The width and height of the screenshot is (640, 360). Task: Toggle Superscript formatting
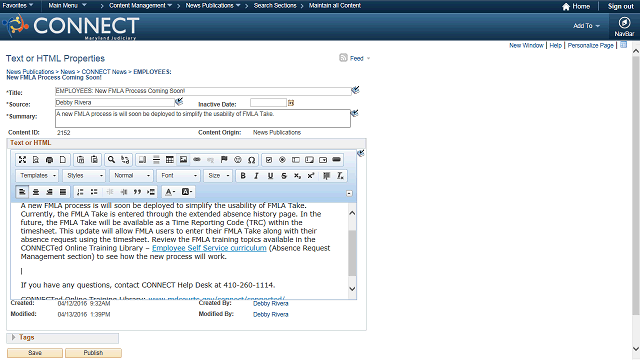coord(311,176)
